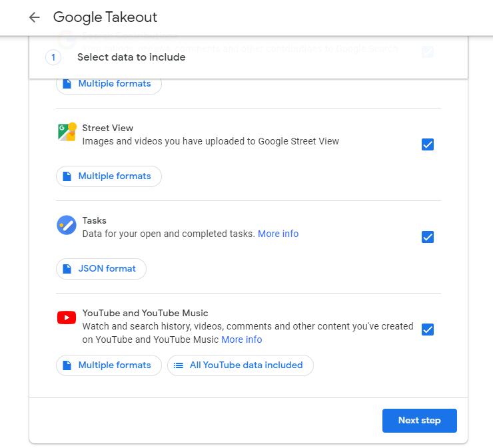Open All YouTube data included options
Screen dimensions: 493x448
point(241,365)
